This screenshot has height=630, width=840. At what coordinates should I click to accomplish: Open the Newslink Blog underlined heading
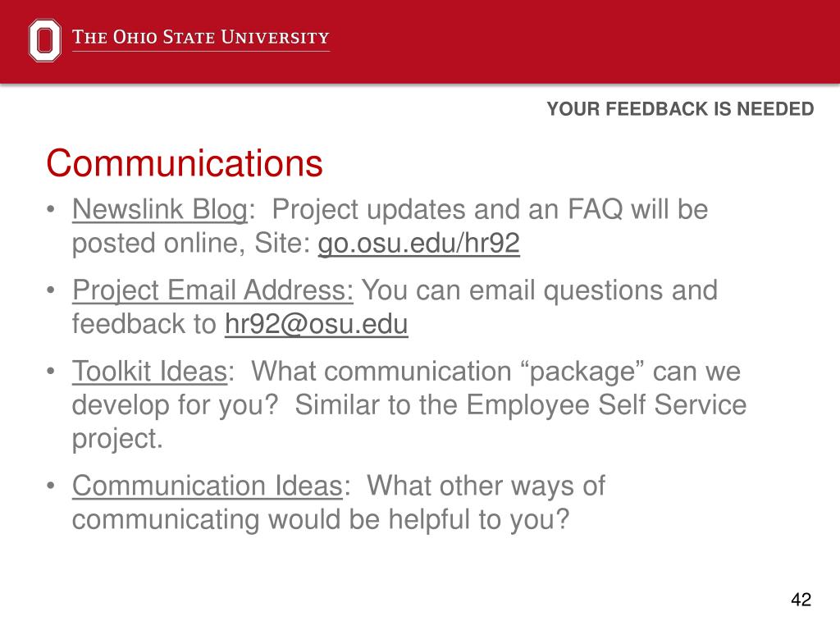(160, 209)
